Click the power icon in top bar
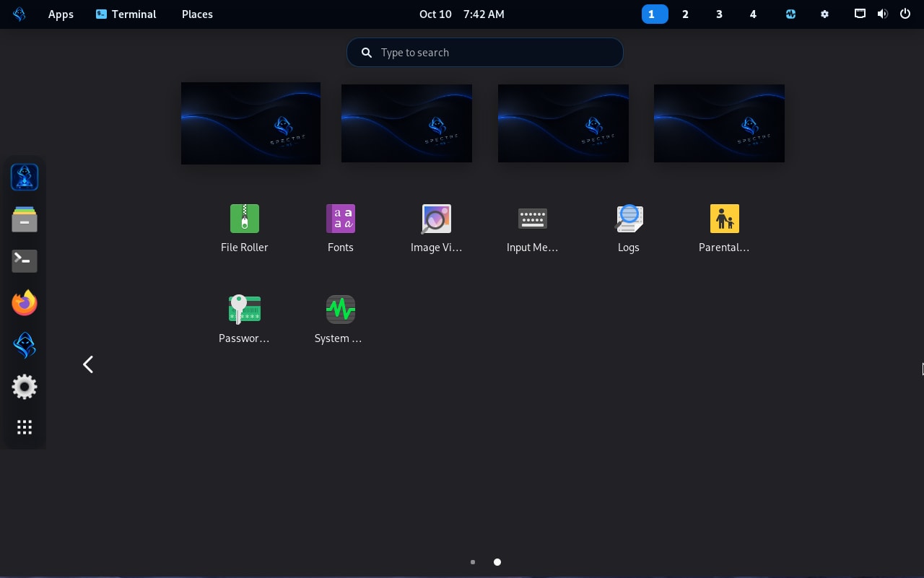The height and width of the screenshot is (578, 924). [905, 14]
